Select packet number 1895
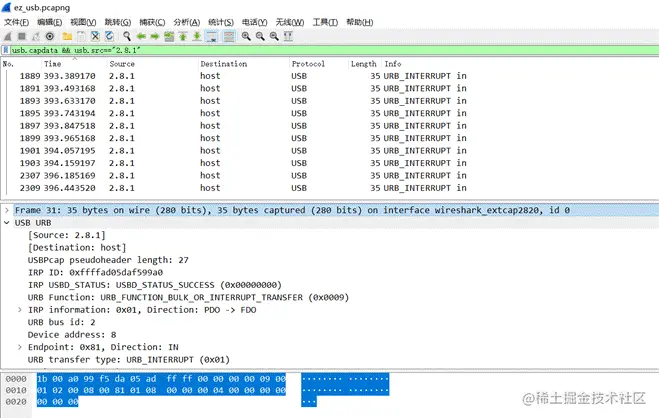Image resolution: width=659 pixels, height=418 pixels. coord(332,113)
